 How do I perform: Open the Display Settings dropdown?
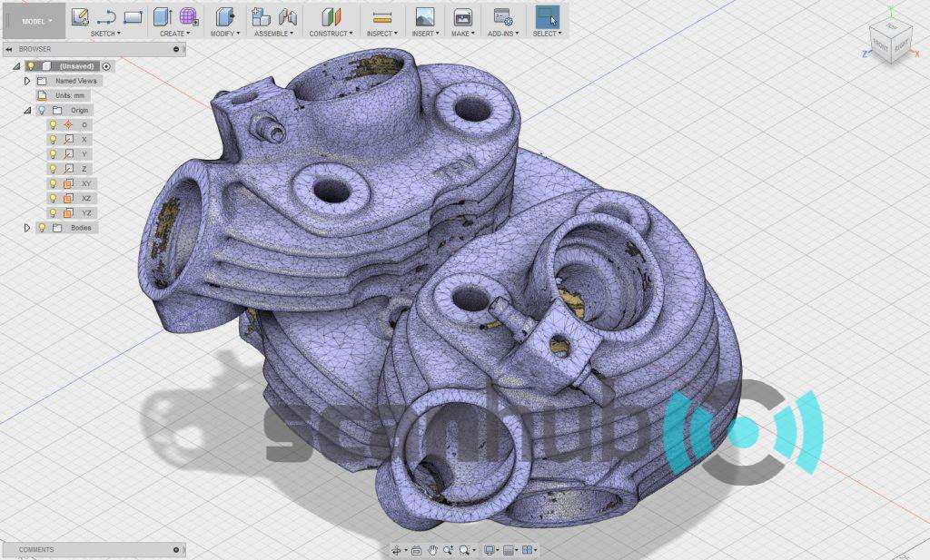coord(490,550)
